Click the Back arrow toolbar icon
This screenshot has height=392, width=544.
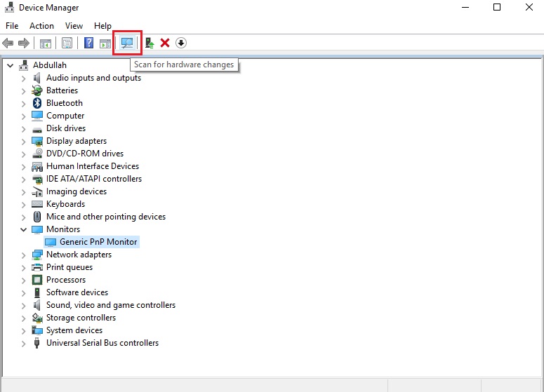click(x=8, y=43)
